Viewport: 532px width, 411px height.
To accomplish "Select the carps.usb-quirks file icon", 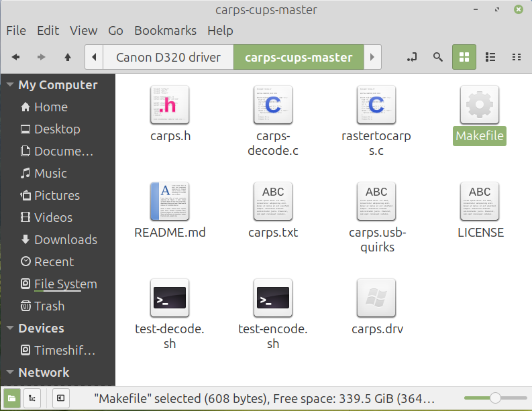I will click(x=376, y=201).
